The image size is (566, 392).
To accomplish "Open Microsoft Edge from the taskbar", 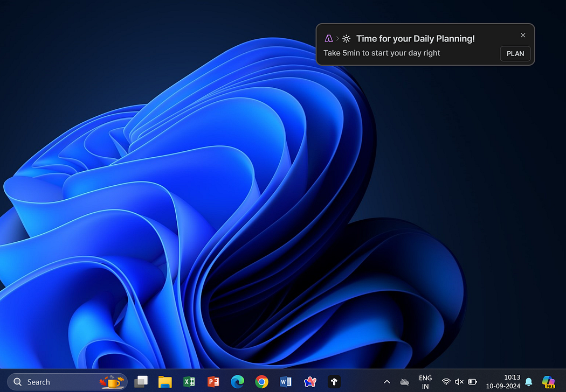I will 238,382.
